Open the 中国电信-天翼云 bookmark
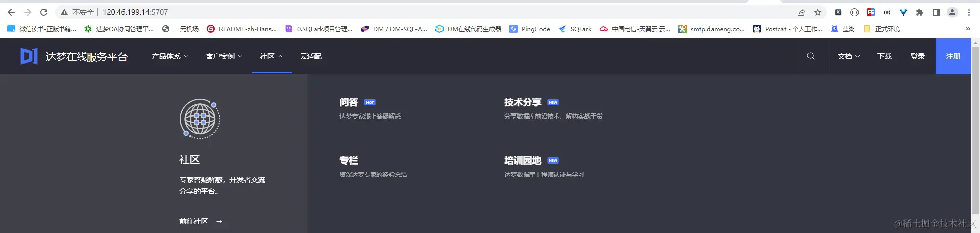Viewport: 980px width, 233px height. pyautogui.click(x=635, y=29)
